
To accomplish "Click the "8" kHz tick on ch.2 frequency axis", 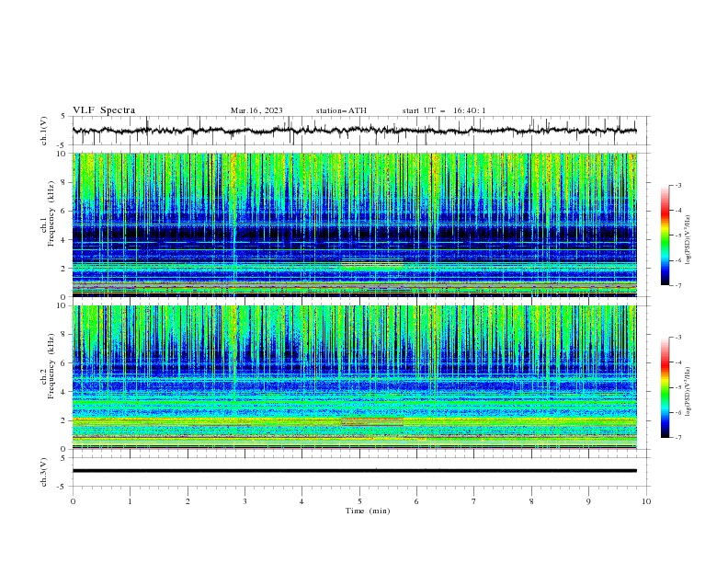I will (x=64, y=335).
